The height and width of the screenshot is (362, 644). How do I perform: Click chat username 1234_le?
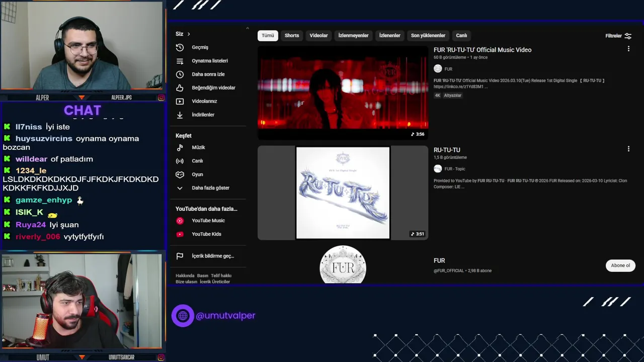(x=31, y=171)
